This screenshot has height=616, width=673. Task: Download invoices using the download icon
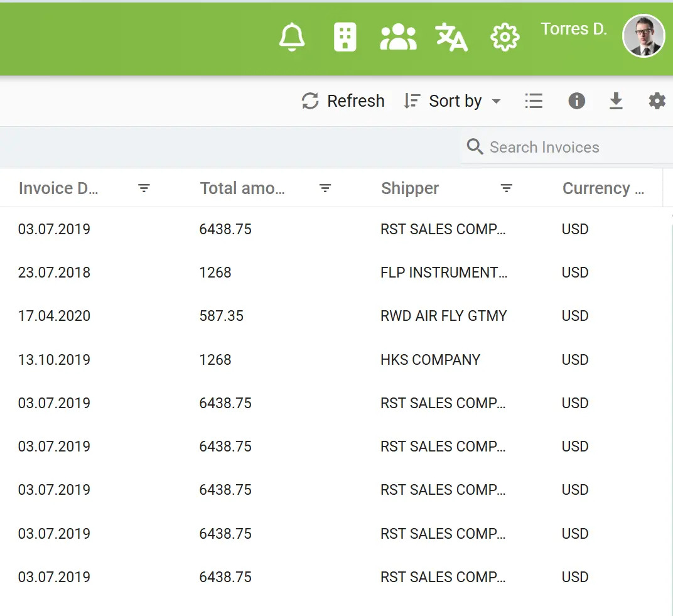click(616, 101)
